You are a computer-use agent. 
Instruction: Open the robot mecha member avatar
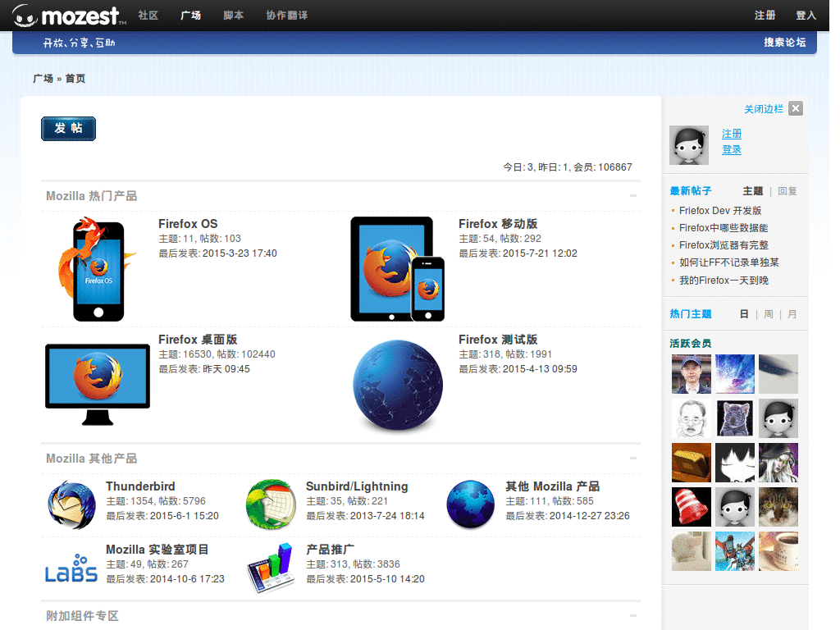[x=735, y=551]
